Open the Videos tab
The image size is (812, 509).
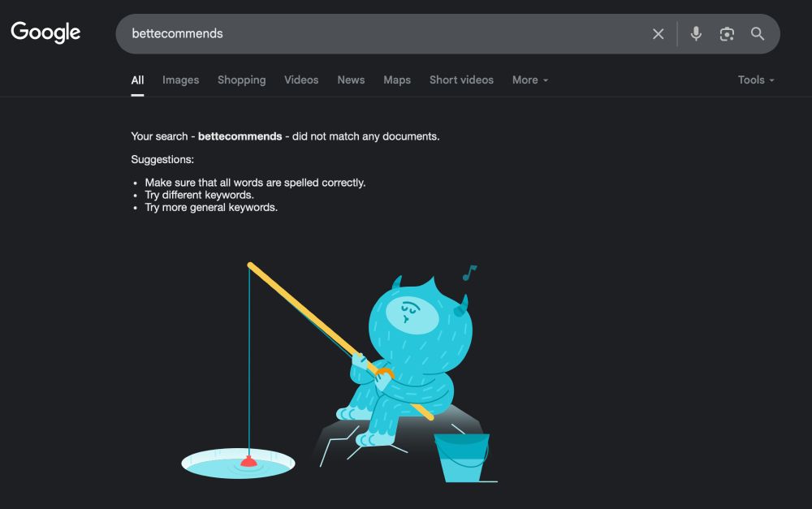click(301, 80)
